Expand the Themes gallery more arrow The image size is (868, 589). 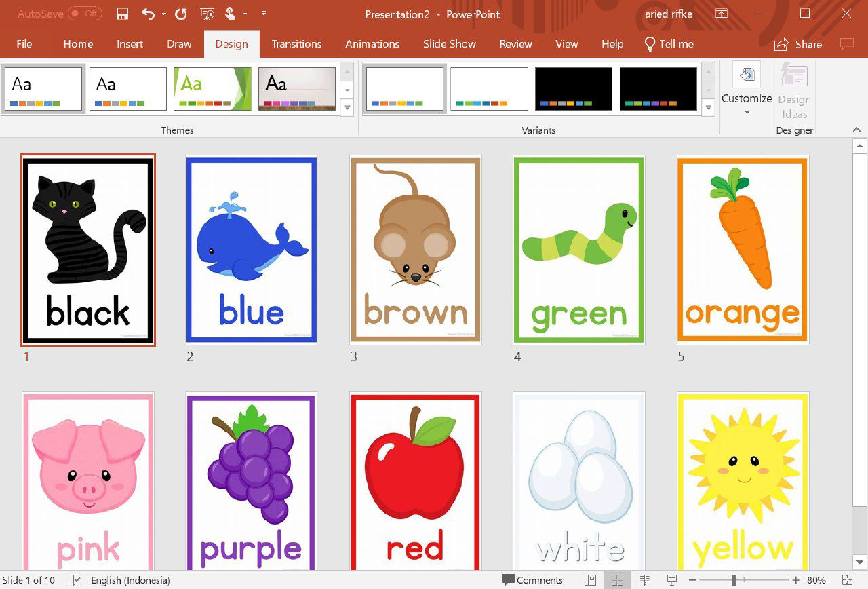pyautogui.click(x=347, y=107)
